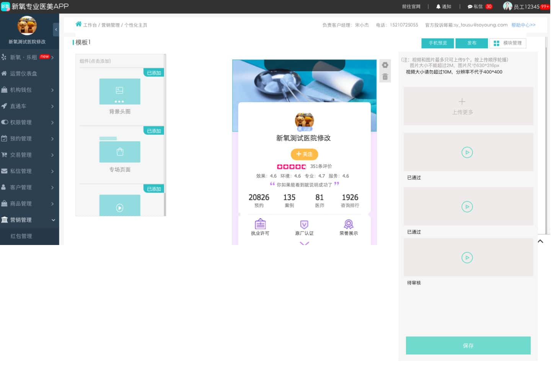This screenshot has height=392, width=551.
Task: Open the 预约管理 menu
Action: pyautogui.click(x=29, y=139)
